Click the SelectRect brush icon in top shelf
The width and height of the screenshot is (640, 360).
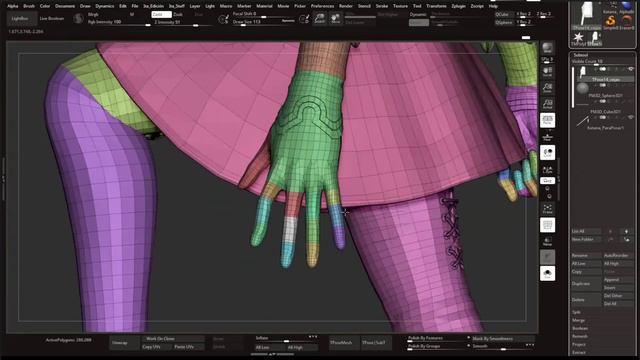point(320,18)
